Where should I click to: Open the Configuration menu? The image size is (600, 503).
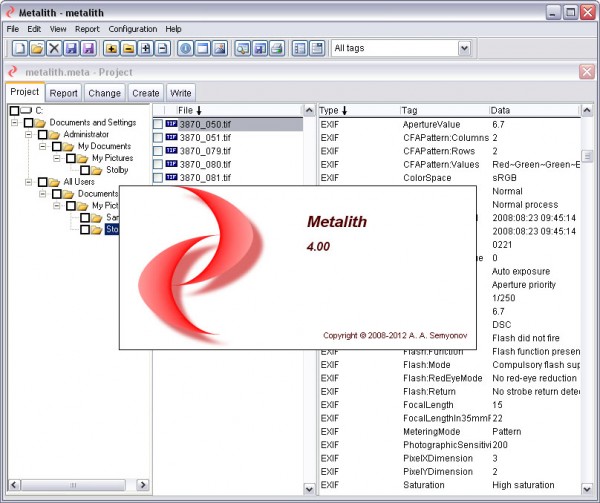click(132, 29)
